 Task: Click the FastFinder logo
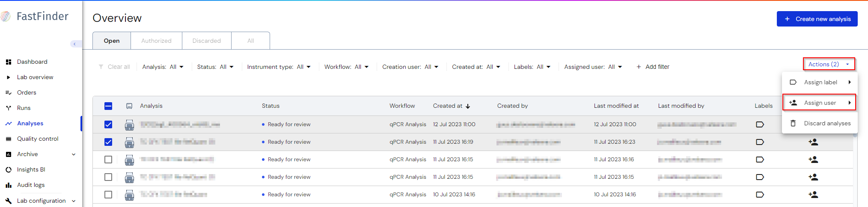click(x=35, y=16)
